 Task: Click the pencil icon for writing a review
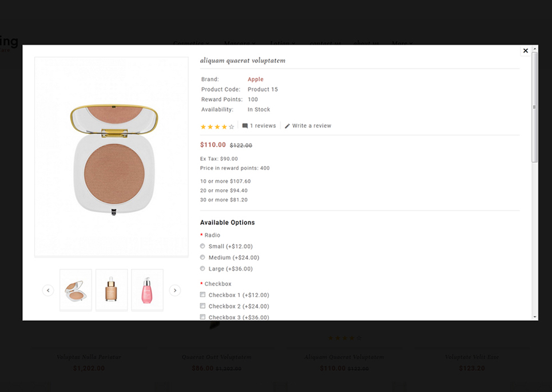click(x=287, y=126)
